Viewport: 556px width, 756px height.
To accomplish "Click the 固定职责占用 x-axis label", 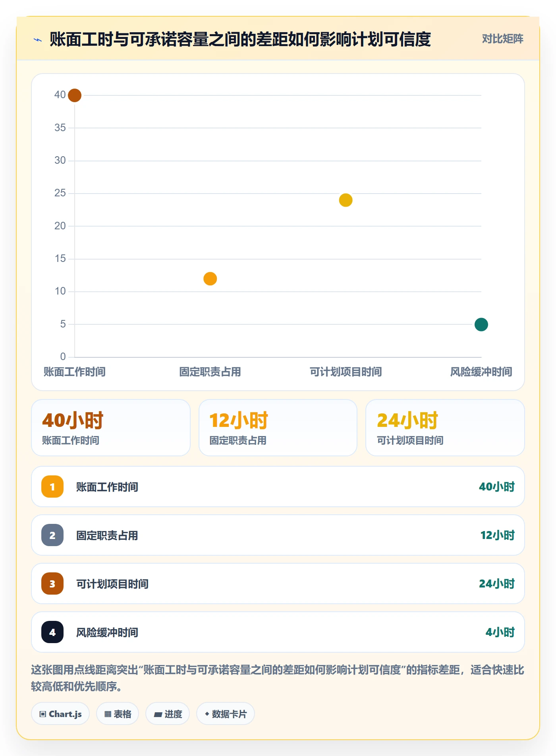I will tap(210, 372).
